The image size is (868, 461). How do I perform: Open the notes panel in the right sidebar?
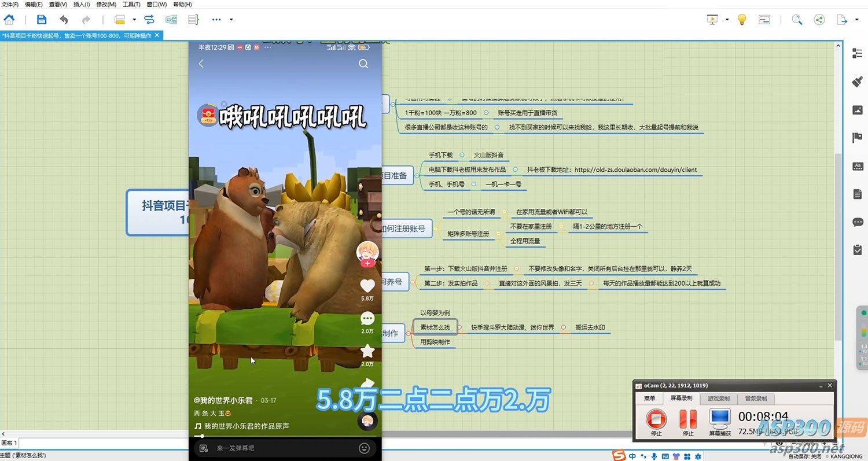coord(858,194)
